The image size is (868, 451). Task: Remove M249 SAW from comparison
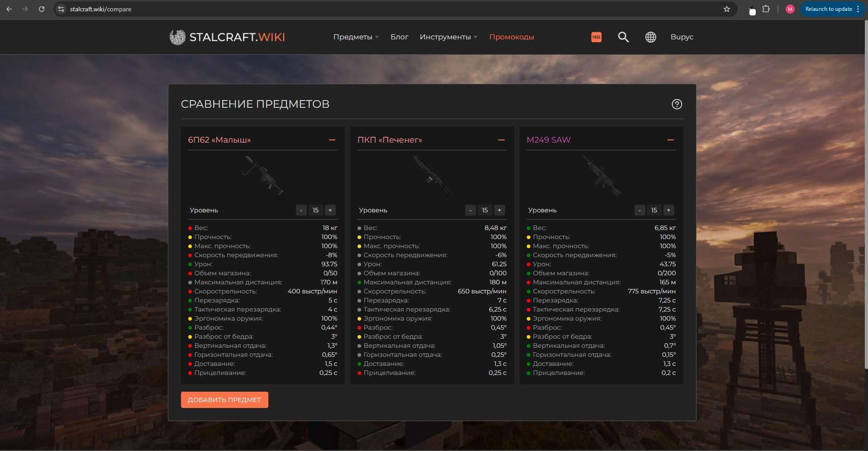coord(671,140)
